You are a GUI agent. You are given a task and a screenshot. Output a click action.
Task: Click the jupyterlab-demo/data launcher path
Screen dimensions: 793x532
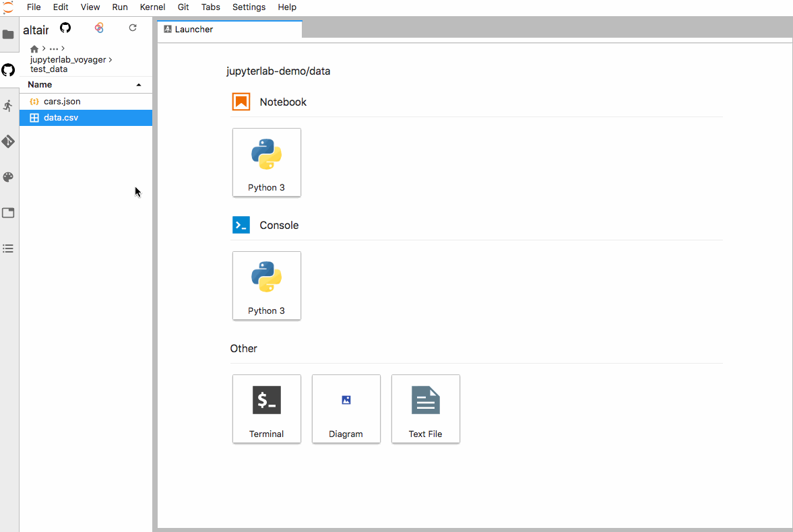[x=278, y=71]
